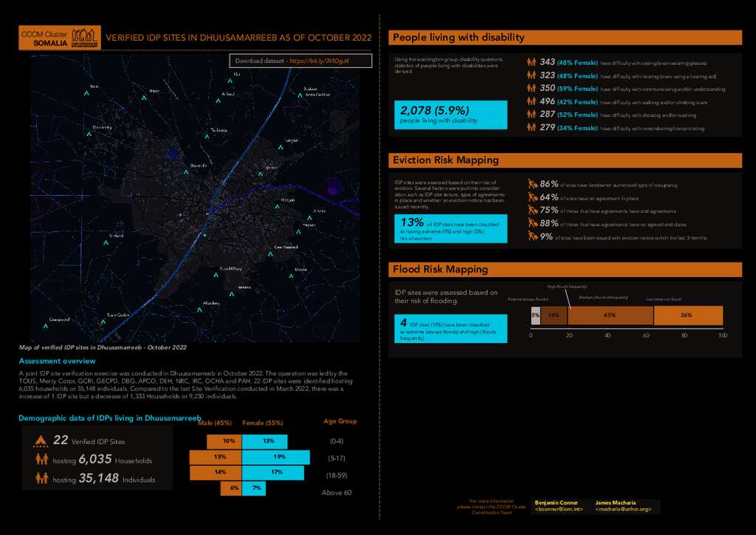This screenshot has width=756, height=535.
Task: Click the tent icon beside 22 Verified IDP Sites
Action: click(x=41, y=441)
